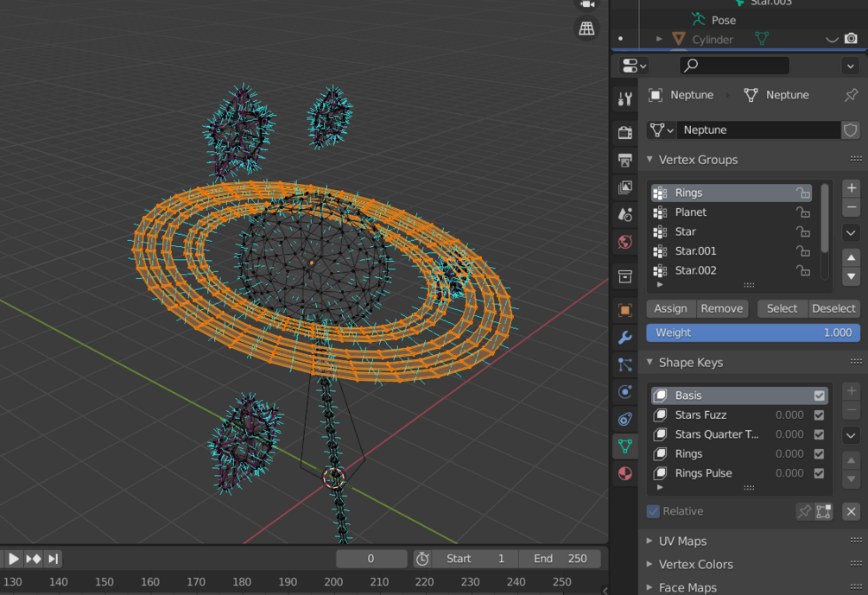Toggle fake user shield for Neptune mesh
The height and width of the screenshot is (595, 868).
click(850, 130)
